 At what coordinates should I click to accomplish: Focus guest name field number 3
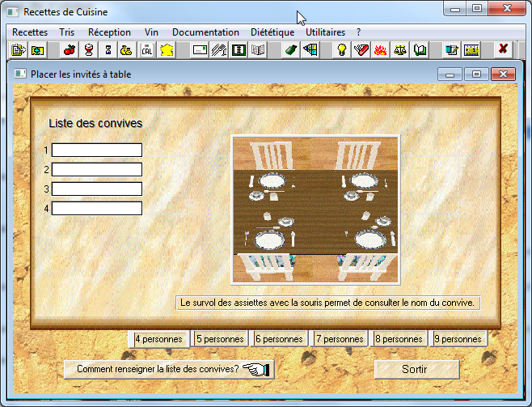click(97, 189)
